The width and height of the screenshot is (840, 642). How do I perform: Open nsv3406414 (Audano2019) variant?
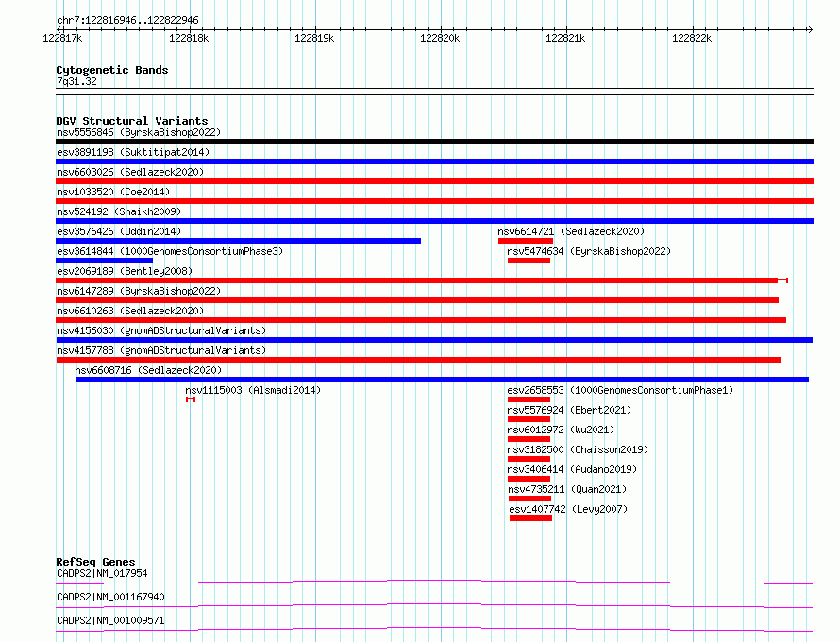572,469
